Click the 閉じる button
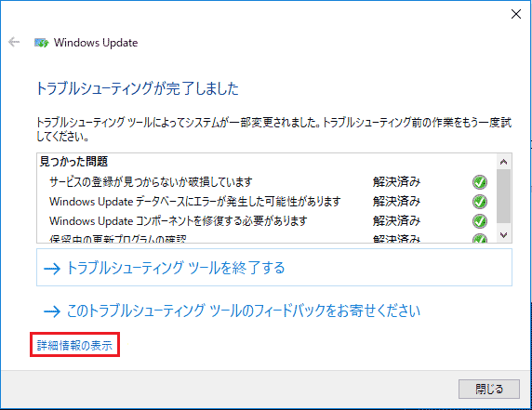Viewport: 532px width, 410px height. [489, 389]
